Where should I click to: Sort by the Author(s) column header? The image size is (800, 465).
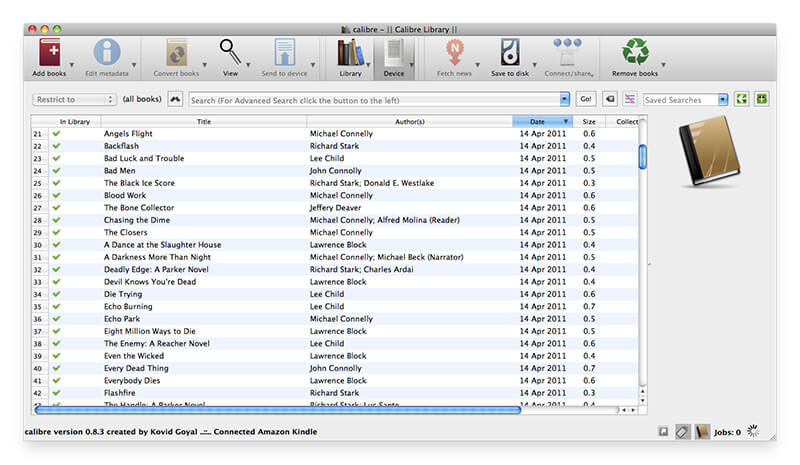coord(410,121)
